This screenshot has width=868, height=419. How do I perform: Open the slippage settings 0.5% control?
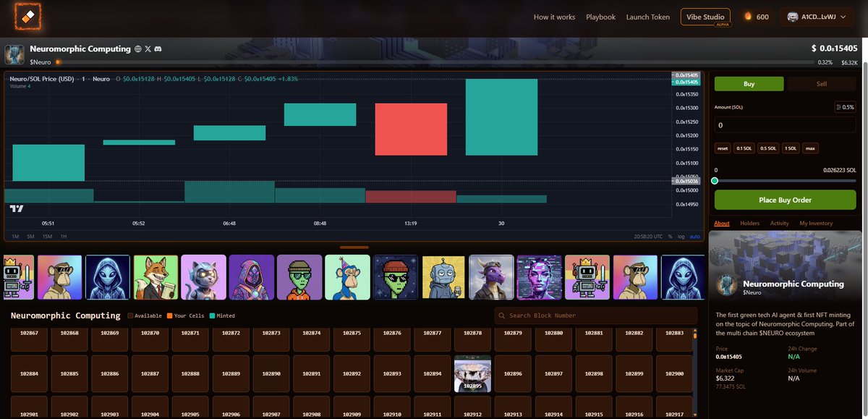pos(845,107)
